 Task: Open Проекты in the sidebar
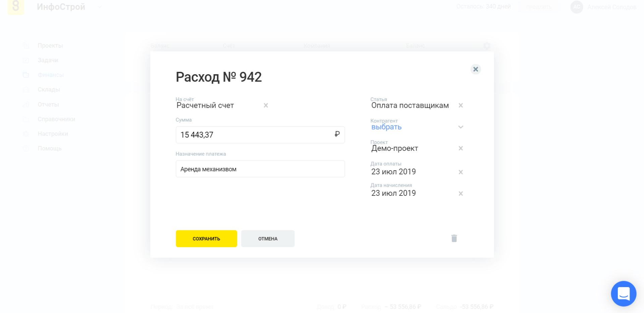[50, 45]
